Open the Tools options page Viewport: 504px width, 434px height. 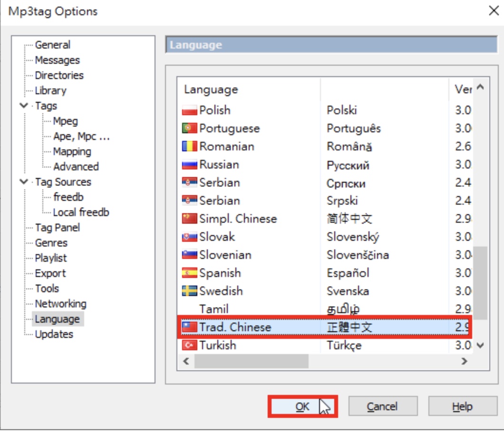[47, 288]
